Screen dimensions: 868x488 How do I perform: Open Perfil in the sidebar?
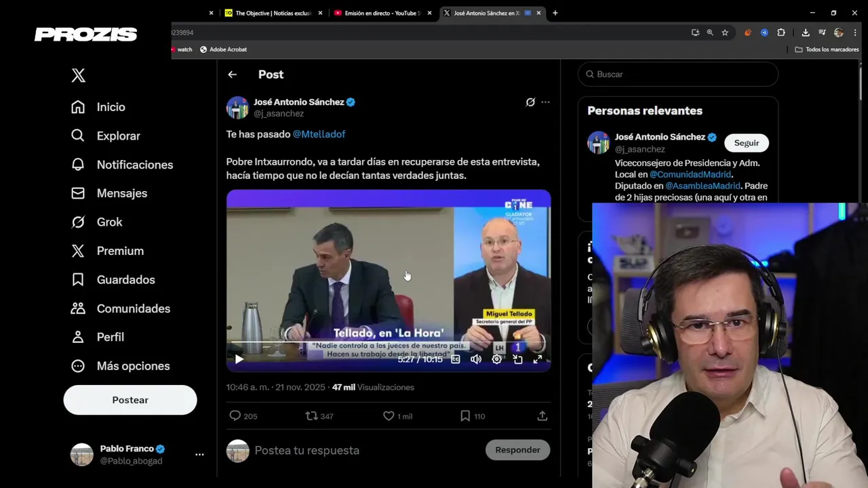pyautogui.click(x=98, y=337)
